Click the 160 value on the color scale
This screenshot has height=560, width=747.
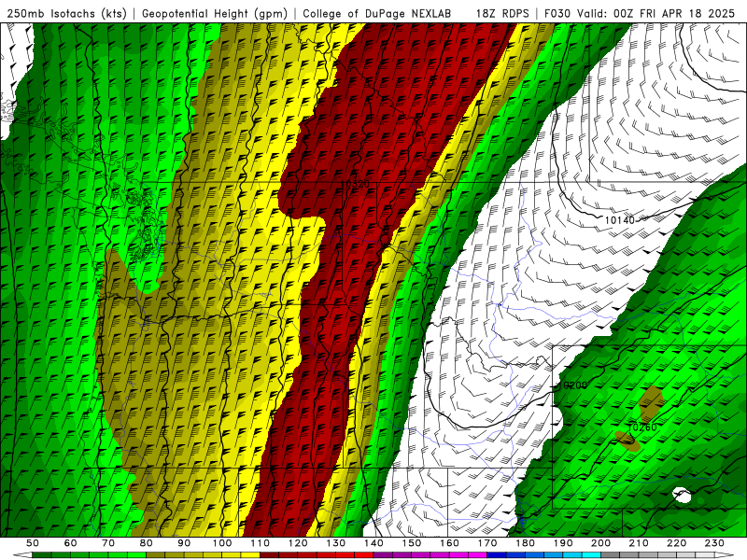click(449, 543)
